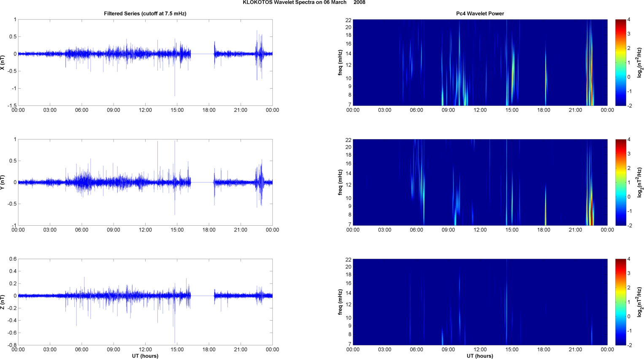Click the log2(nT²/Hz) label of the top colorbar
Viewport: 644px width, 359px height.
(x=640, y=62)
